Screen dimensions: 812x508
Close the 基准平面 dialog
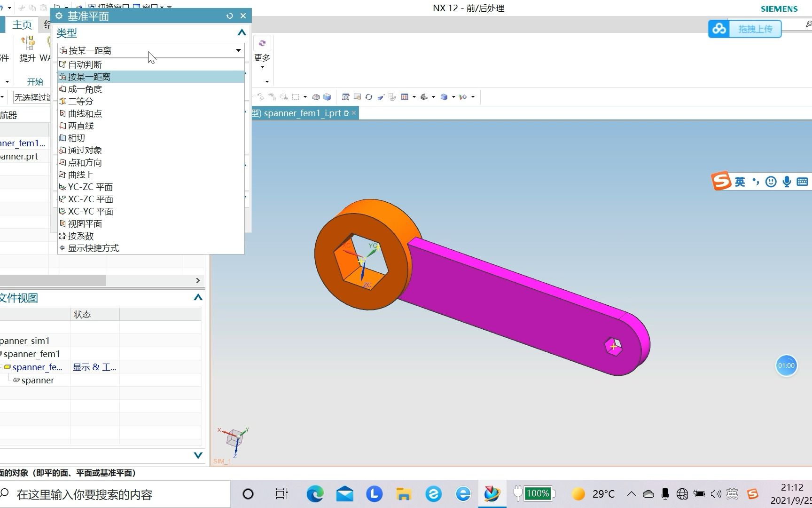pyautogui.click(x=243, y=16)
